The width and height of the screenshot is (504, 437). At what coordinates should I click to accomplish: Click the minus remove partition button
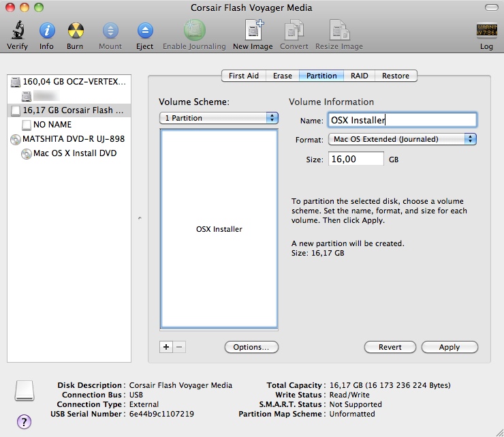click(179, 347)
